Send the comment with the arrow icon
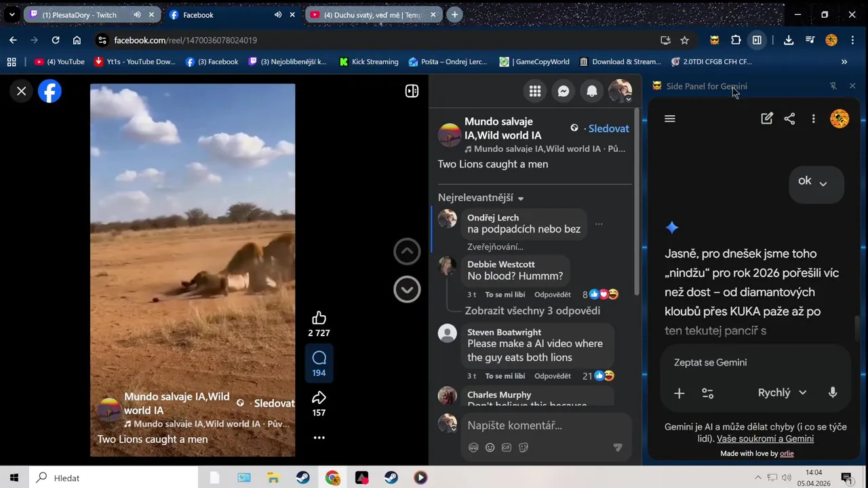This screenshot has width=868, height=488. click(617, 447)
